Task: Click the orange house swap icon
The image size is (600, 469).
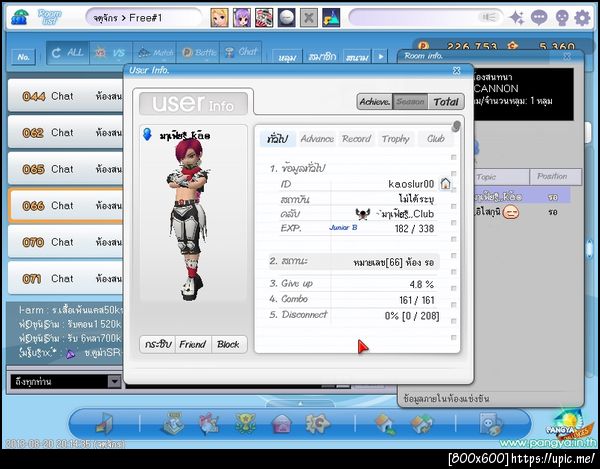Action: point(421,424)
